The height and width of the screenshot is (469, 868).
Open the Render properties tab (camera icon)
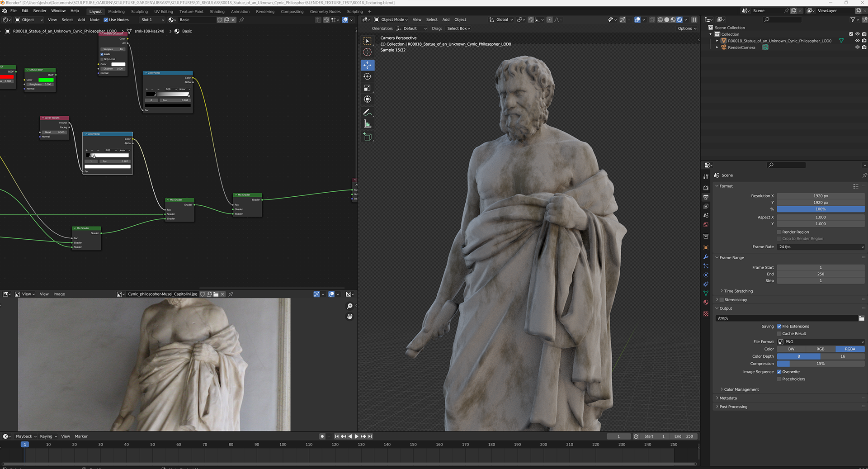coord(706,188)
